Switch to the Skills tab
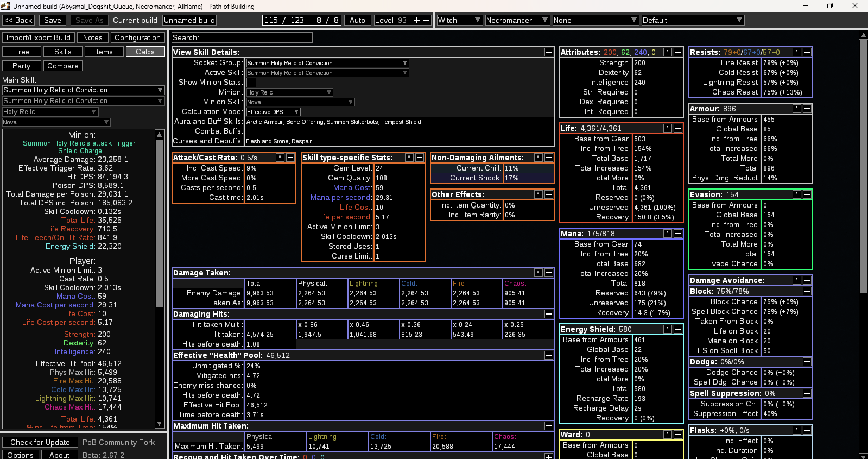 [x=63, y=52]
